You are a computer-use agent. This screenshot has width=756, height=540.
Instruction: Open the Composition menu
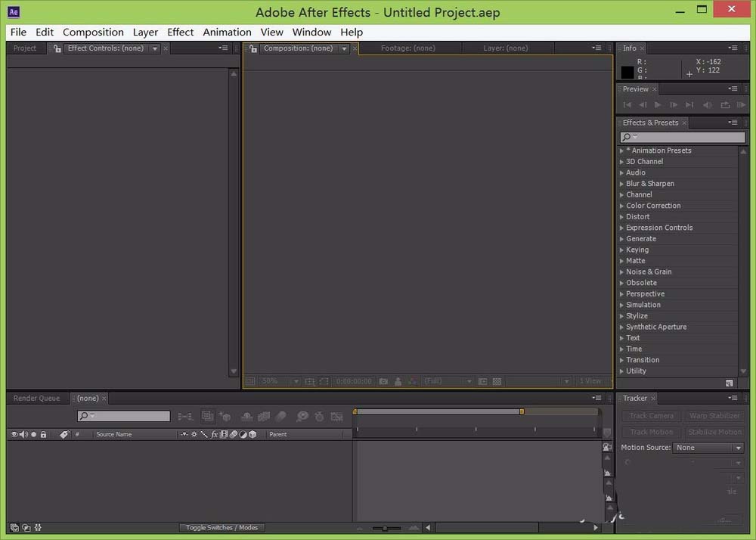[x=93, y=33]
